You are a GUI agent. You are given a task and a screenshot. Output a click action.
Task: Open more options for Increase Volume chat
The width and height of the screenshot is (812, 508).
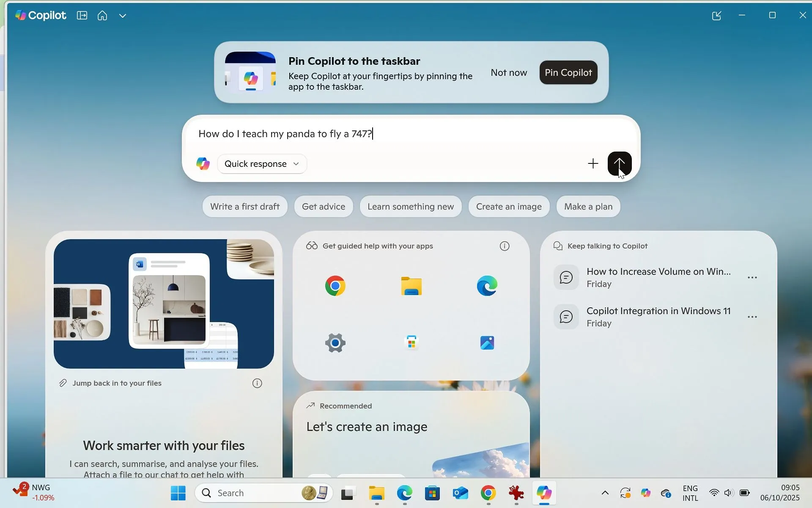pyautogui.click(x=752, y=278)
